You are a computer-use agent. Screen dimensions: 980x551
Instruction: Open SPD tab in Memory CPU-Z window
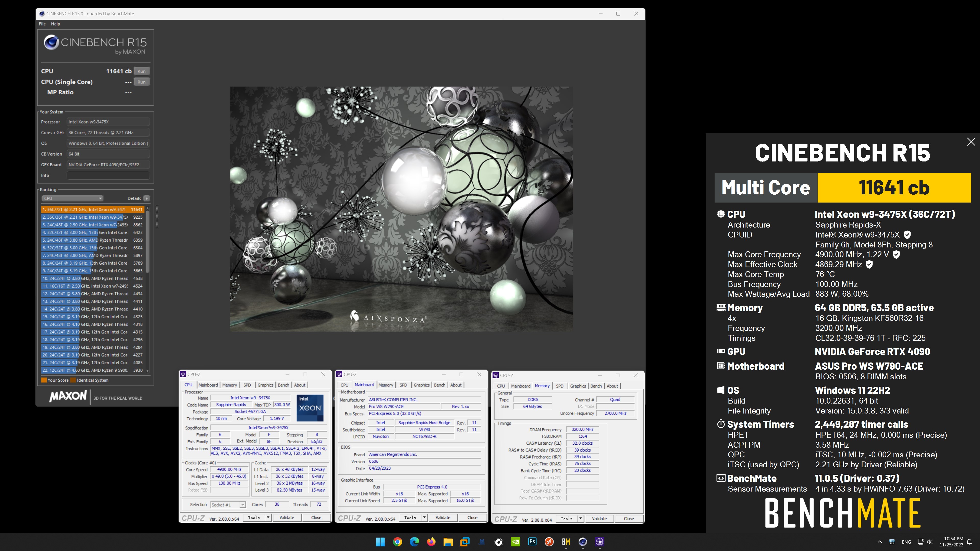pyautogui.click(x=560, y=386)
